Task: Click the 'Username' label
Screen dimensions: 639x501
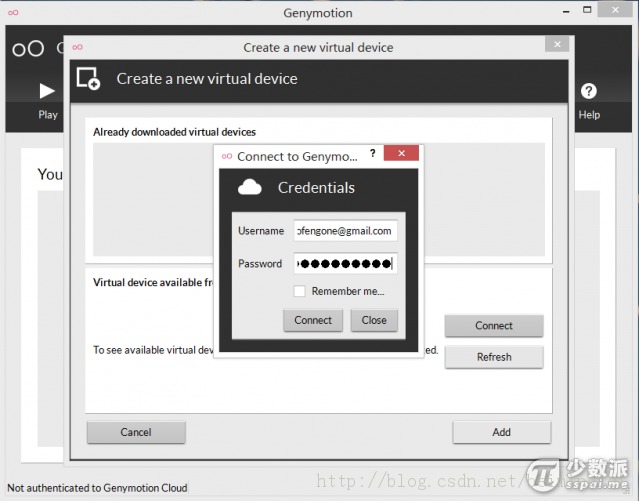Action: [261, 231]
